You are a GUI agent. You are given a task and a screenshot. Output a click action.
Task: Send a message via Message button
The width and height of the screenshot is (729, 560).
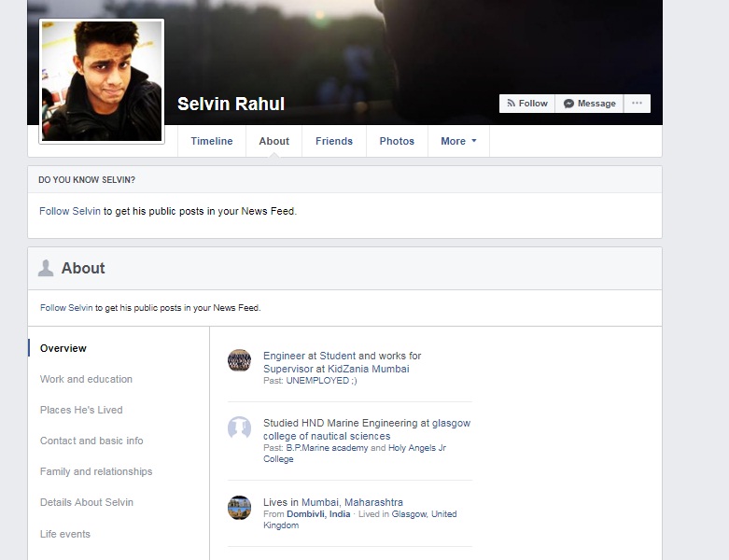coord(590,104)
